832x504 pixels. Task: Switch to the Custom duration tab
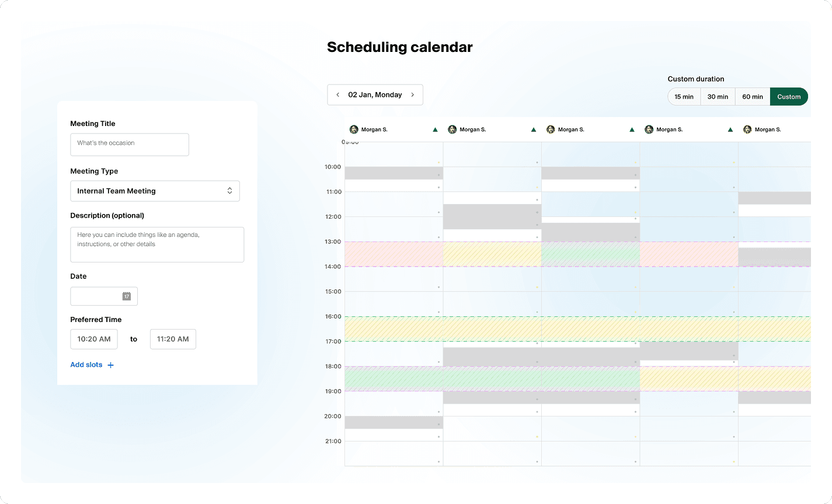coord(789,96)
